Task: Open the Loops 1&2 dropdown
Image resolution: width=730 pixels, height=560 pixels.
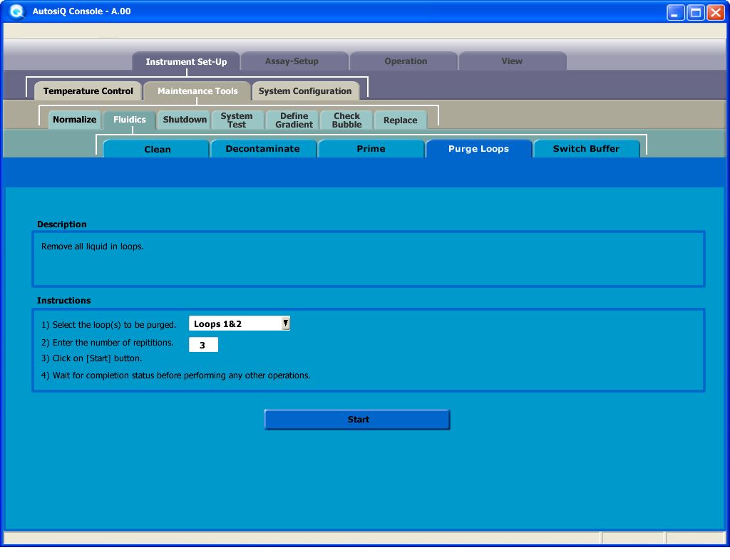Action: tap(240, 323)
